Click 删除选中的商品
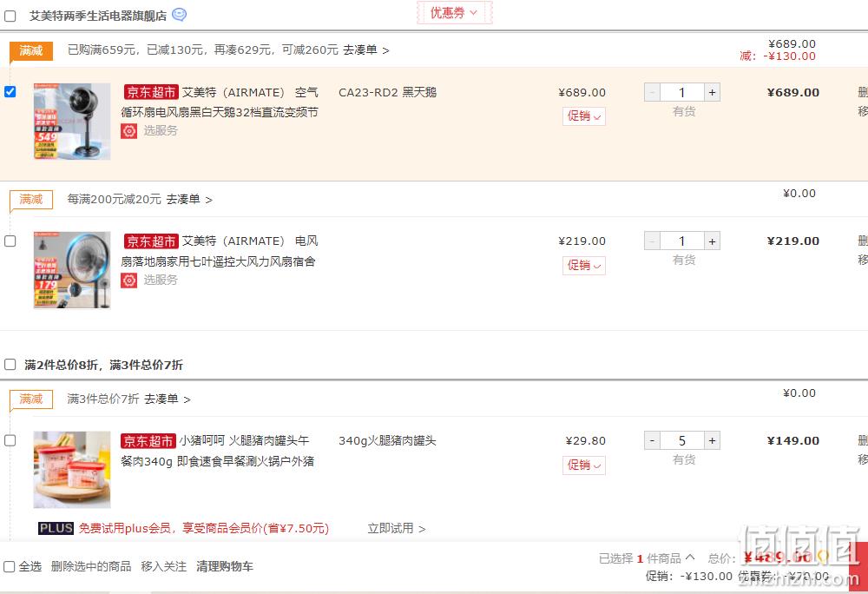 point(91,566)
